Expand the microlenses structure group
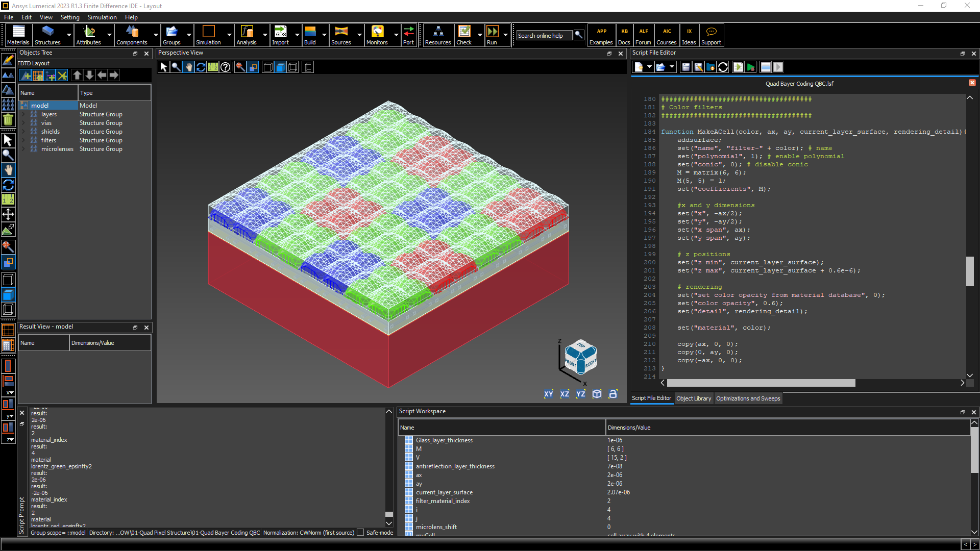980x551 pixels. point(23,149)
